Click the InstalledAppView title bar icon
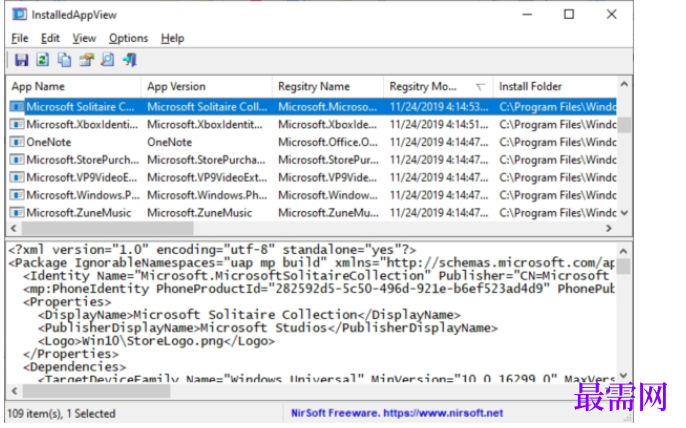This screenshot has height=428, width=686. point(19,14)
